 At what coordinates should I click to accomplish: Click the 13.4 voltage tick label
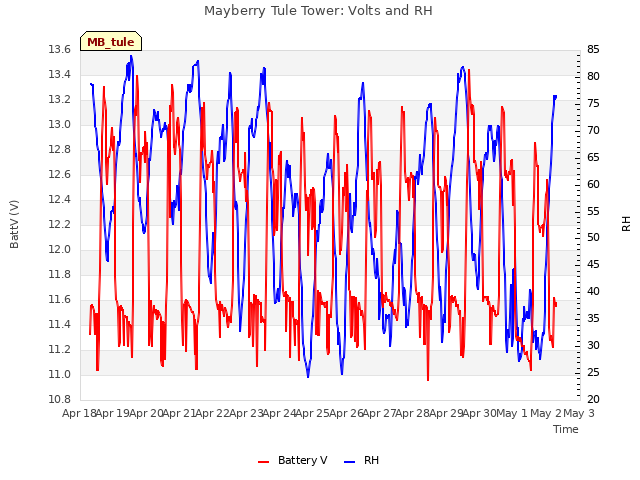(x=60, y=75)
